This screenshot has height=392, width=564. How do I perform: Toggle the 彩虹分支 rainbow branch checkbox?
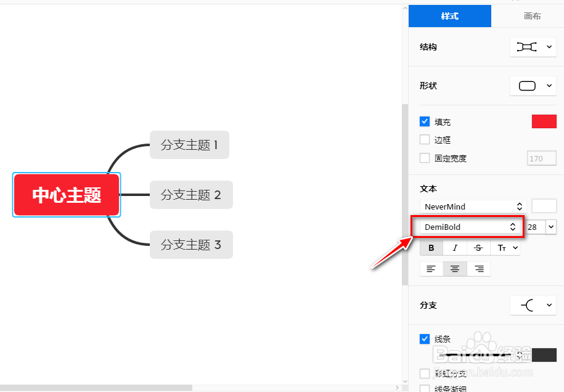(x=424, y=373)
